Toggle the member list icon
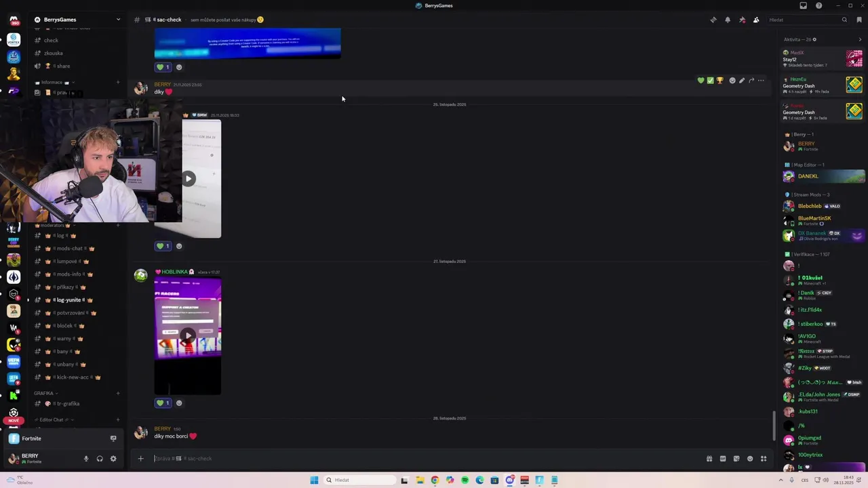The width and height of the screenshot is (868, 488). point(756,20)
